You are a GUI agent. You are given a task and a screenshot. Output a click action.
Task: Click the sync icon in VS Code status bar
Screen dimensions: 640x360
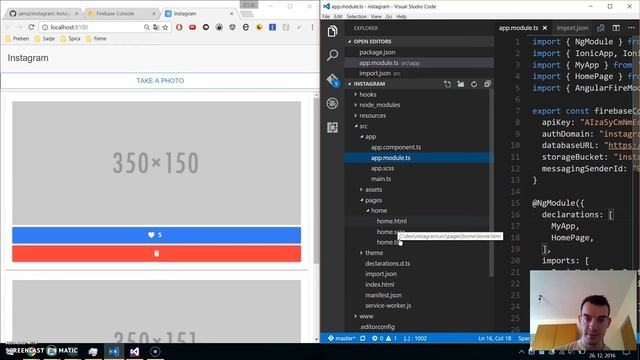pyautogui.click(x=362, y=338)
